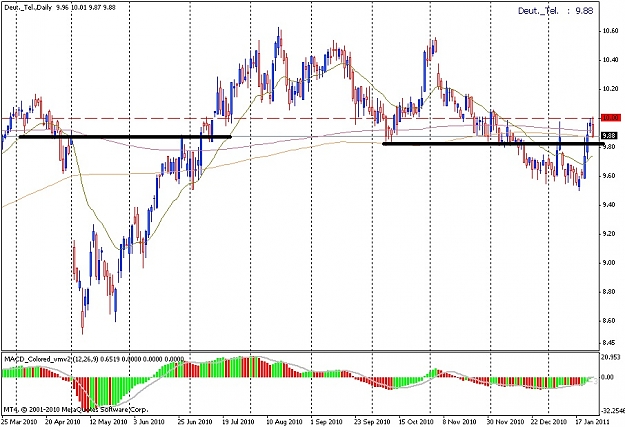The image size is (625, 427).
Task: Click the 12 May 2010 date label
Action: (108, 421)
